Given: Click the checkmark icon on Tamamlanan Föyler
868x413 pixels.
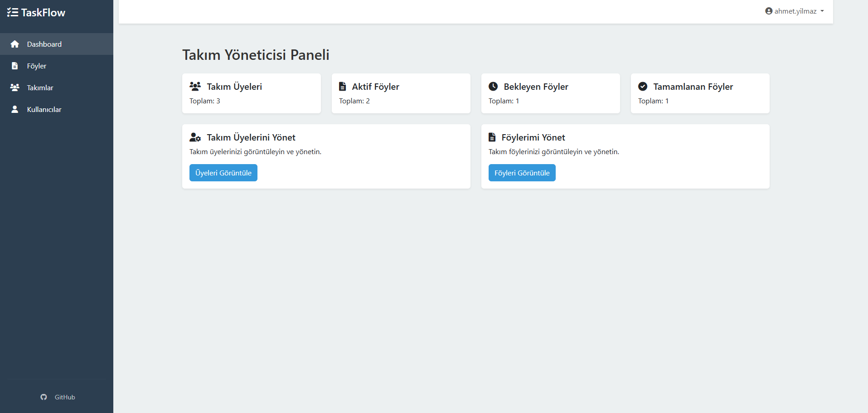Looking at the screenshot, I should [x=643, y=87].
